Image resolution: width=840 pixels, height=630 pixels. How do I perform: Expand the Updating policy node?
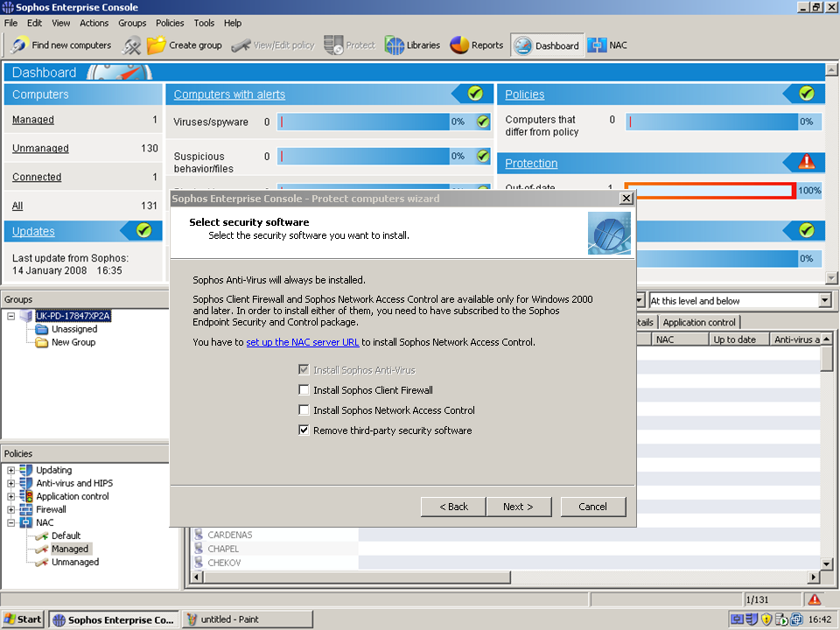click(x=10, y=470)
